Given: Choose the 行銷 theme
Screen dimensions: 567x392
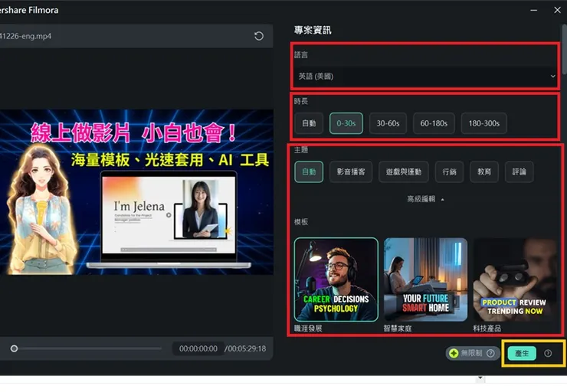Looking at the screenshot, I should pos(450,171).
